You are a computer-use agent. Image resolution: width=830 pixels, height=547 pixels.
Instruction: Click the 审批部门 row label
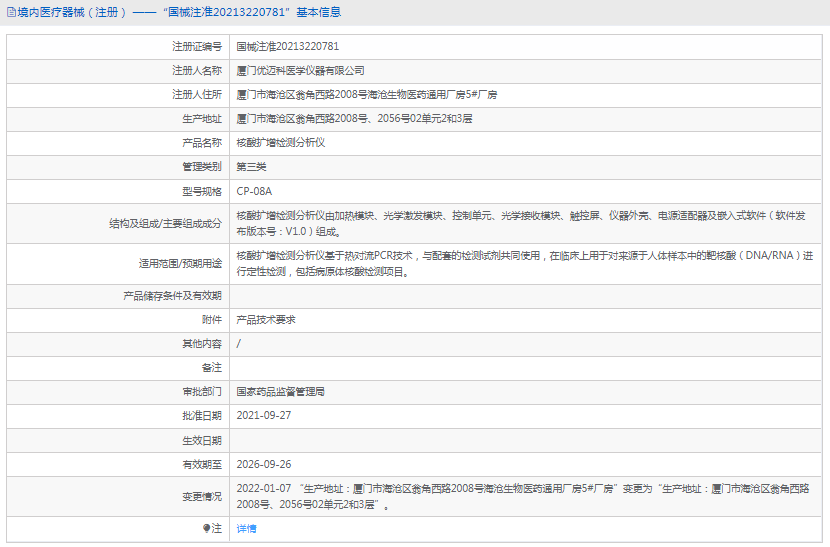click(202, 392)
